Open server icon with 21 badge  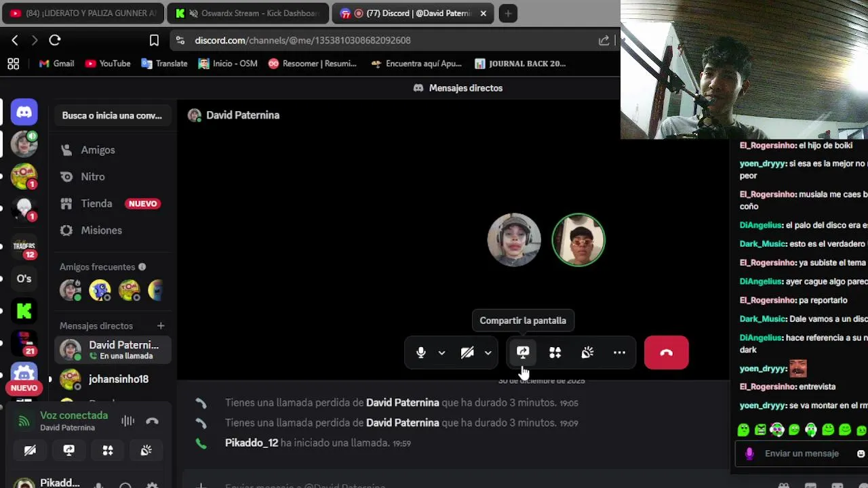click(x=24, y=344)
